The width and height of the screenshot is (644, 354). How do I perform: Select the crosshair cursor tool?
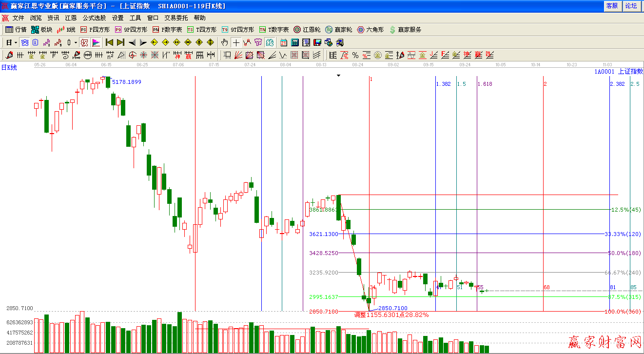(236, 42)
